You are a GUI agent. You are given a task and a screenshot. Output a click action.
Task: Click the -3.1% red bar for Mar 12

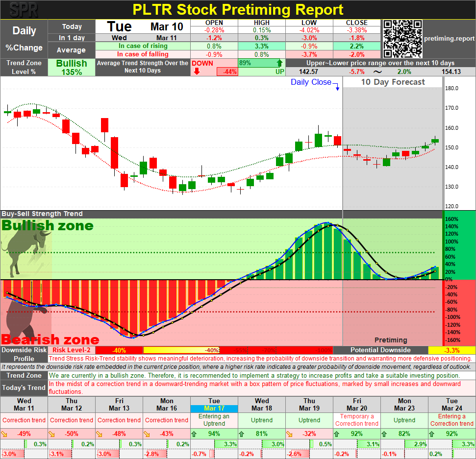[60, 454]
